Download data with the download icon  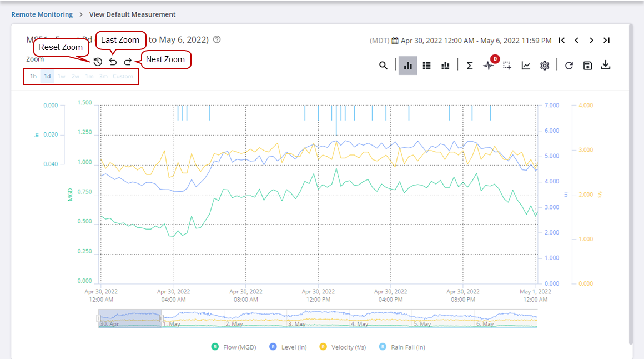(x=606, y=66)
